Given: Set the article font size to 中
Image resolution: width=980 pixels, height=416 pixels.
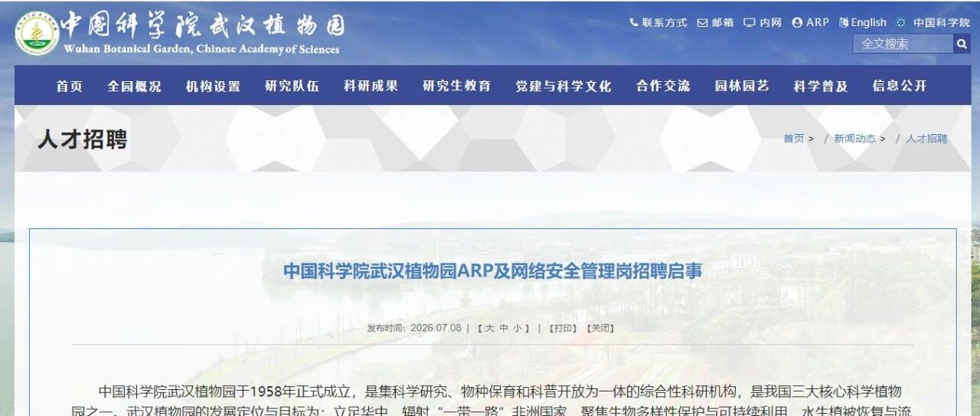Looking at the screenshot, I should pos(503,328).
